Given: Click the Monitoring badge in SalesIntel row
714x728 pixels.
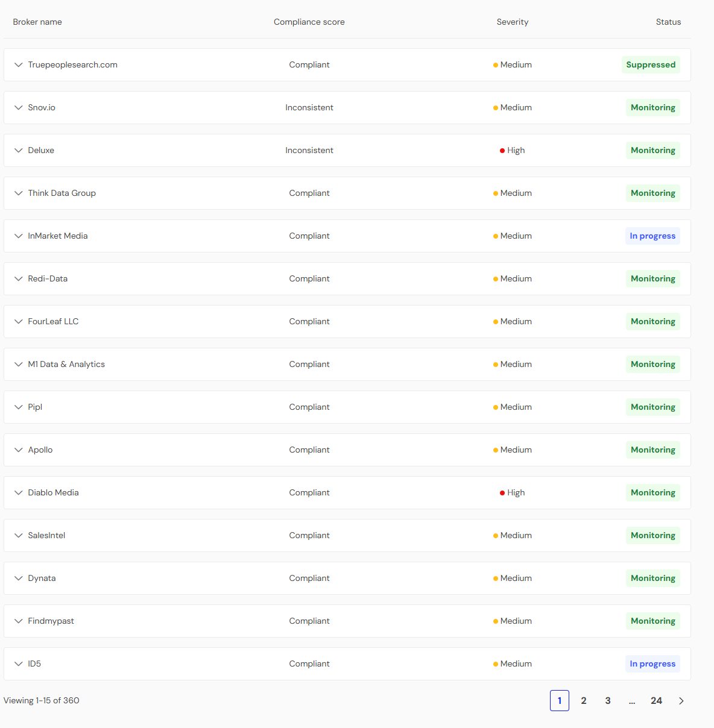Looking at the screenshot, I should [653, 535].
